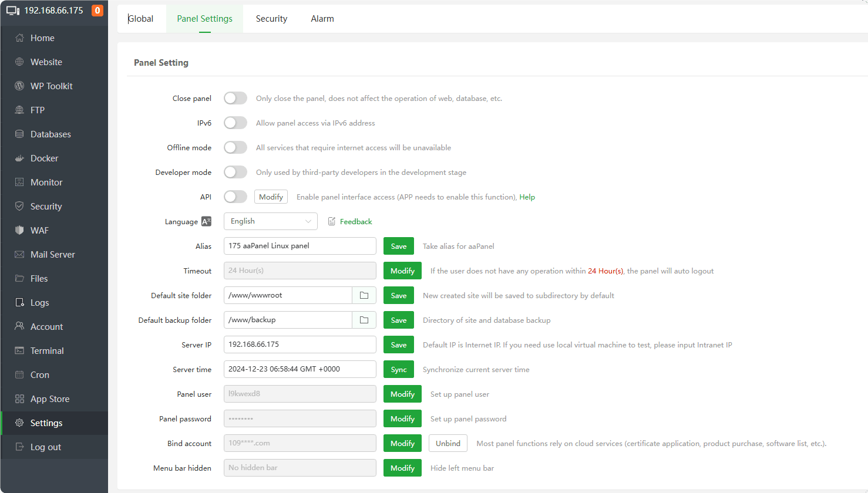
Task: Click the WAF shield icon
Action: coord(19,231)
